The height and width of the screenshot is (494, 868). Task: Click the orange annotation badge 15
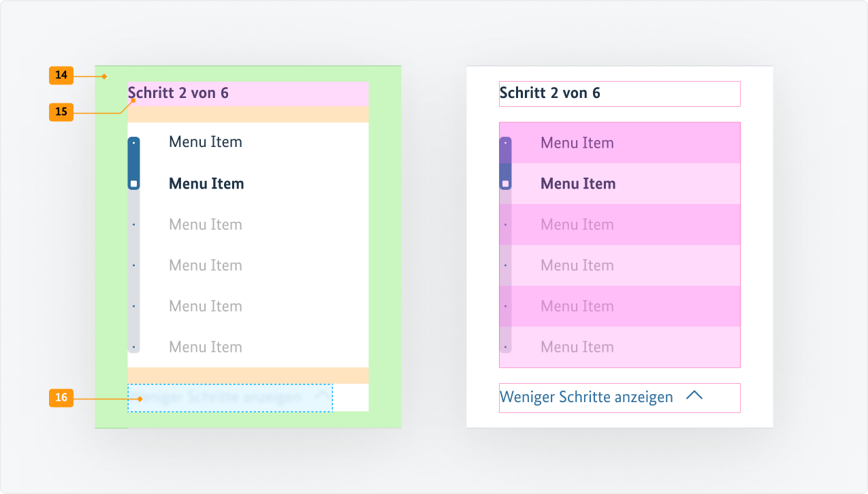coord(61,112)
